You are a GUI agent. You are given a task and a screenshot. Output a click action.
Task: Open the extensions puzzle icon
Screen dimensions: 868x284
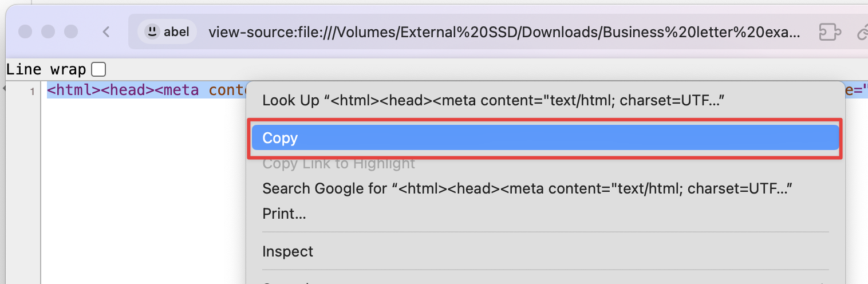coord(829,33)
